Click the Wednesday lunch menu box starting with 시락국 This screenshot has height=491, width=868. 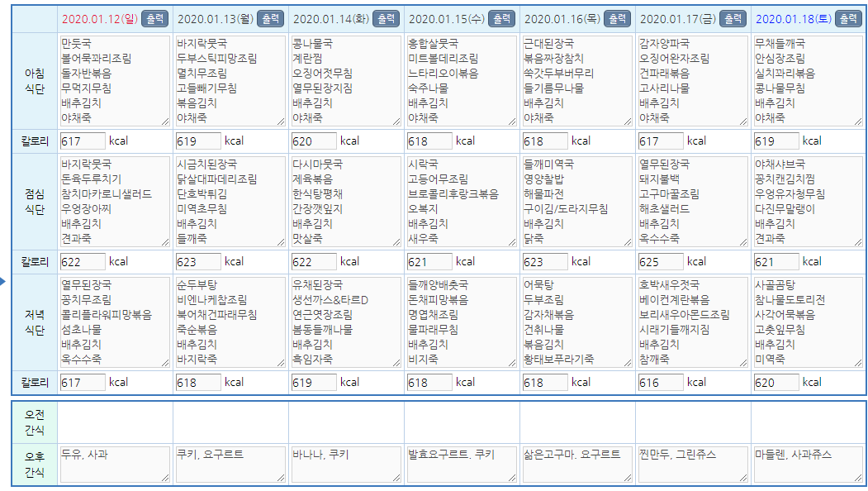point(462,202)
